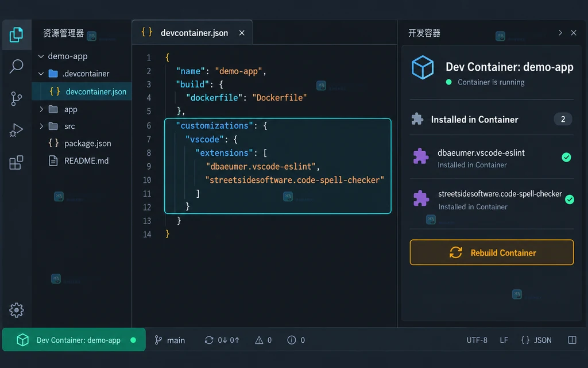Click the src folder icon
This screenshot has width=588, height=368.
pos(53,126)
